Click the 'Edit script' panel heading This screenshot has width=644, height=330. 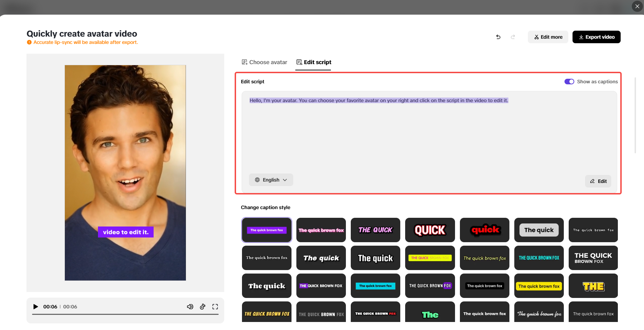[252, 82]
